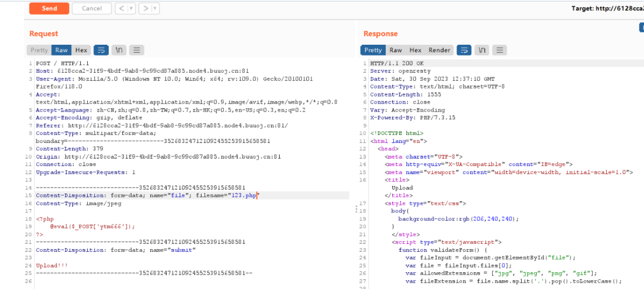Image resolution: width=644 pixels, height=289 pixels.
Task: Click the Host header line
Action: (142, 71)
